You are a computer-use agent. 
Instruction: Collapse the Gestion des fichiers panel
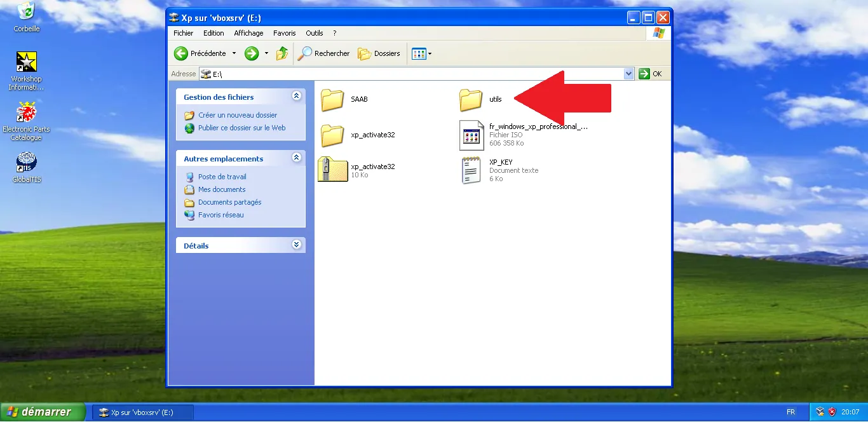pos(296,95)
